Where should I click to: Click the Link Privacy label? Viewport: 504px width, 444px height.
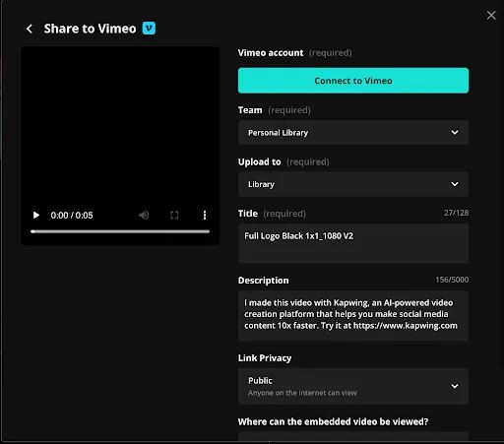(x=265, y=358)
